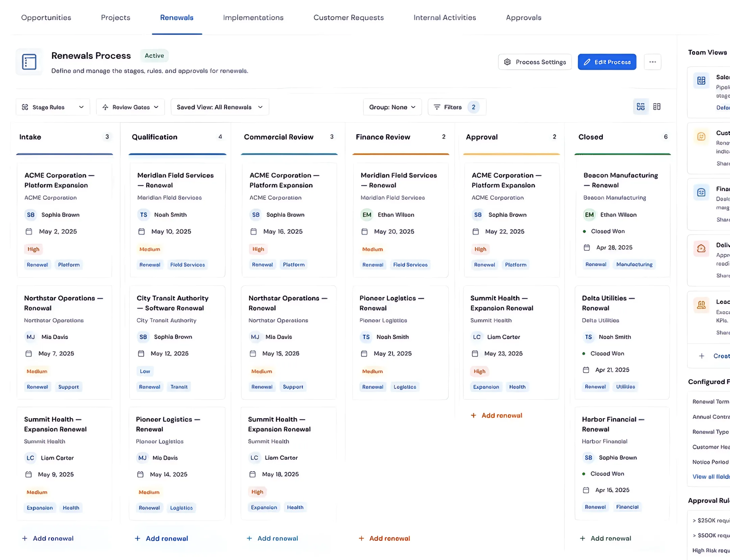Click the EM avatar on the Beacon Manufacturing card
The width and height of the screenshot is (730, 560).
589,215
